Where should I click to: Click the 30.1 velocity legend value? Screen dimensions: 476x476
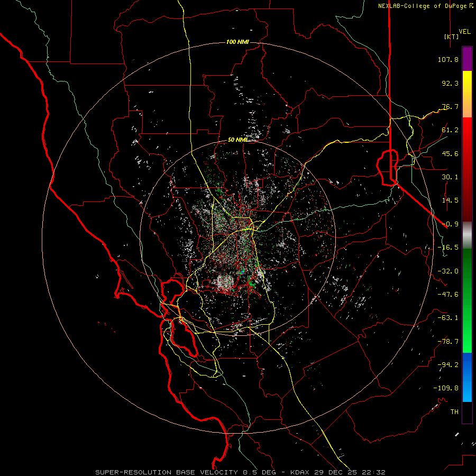(x=450, y=177)
